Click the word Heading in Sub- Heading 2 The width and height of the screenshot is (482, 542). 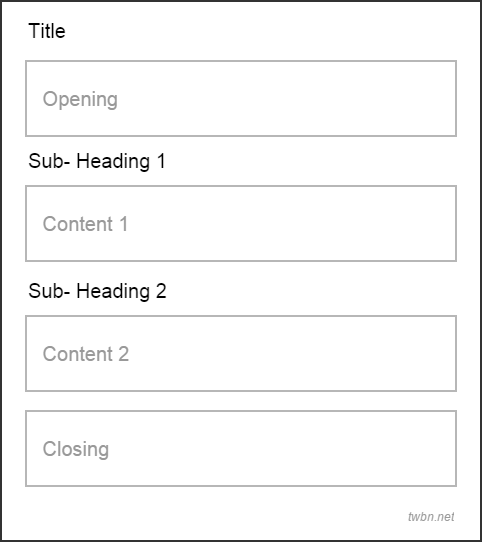pos(113,291)
